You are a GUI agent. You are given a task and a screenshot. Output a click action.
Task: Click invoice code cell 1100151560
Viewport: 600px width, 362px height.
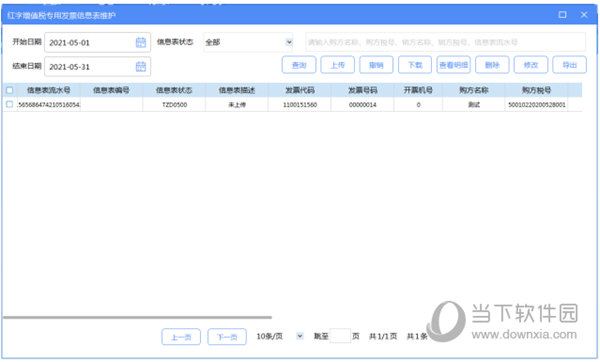coord(300,104)
